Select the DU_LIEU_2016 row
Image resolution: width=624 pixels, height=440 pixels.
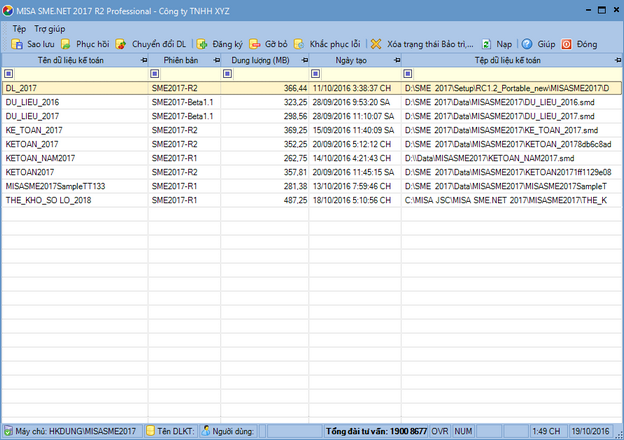312,102
